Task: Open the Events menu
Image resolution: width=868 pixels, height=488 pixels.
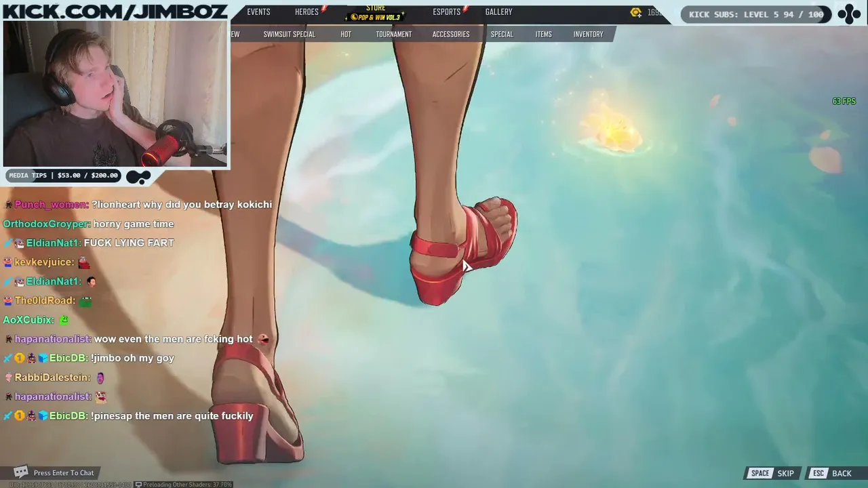Action: coord(258,12)
